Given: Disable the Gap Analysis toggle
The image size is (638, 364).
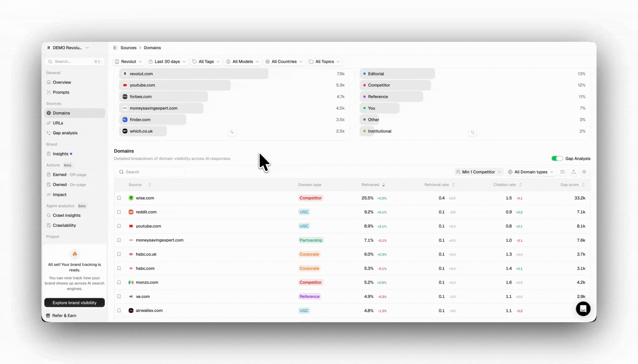Looking at the screenshot, I should 557,158.
